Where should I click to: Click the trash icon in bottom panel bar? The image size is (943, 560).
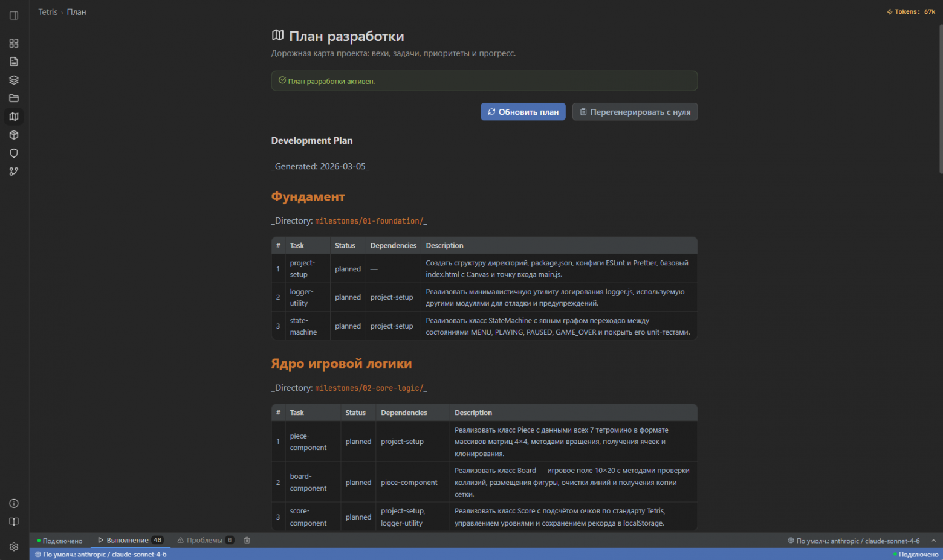247,540
